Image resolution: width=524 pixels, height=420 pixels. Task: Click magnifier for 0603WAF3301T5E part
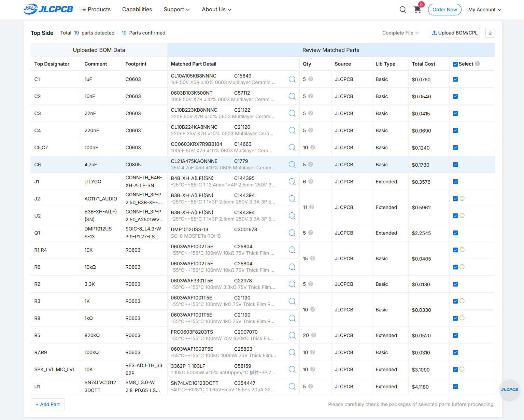tap(292, 284)
